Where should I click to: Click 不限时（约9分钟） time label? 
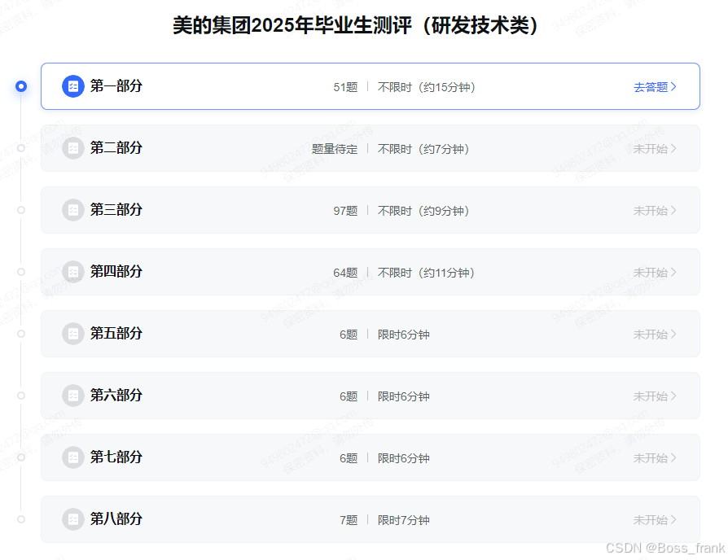(423, 211)
